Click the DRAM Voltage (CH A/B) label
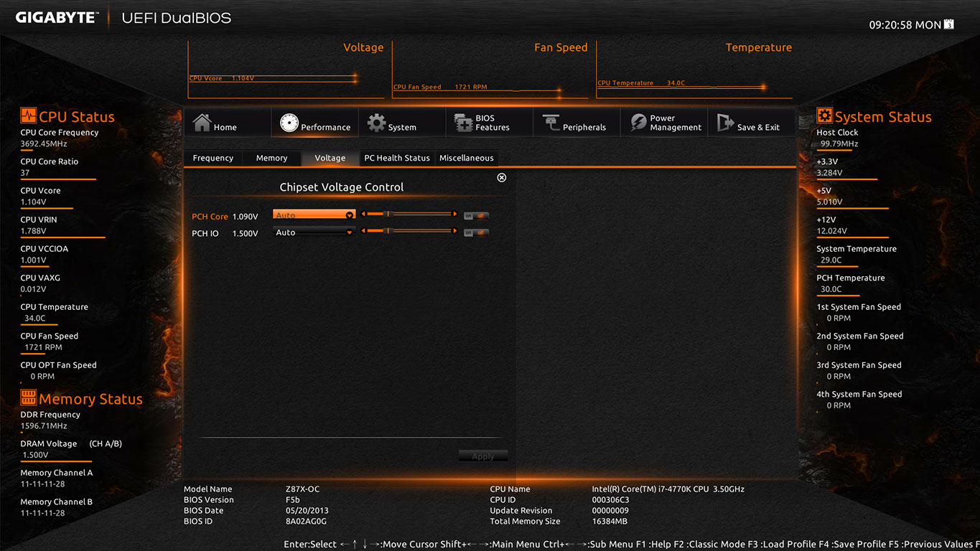980x551 pixels. [71, 444]
